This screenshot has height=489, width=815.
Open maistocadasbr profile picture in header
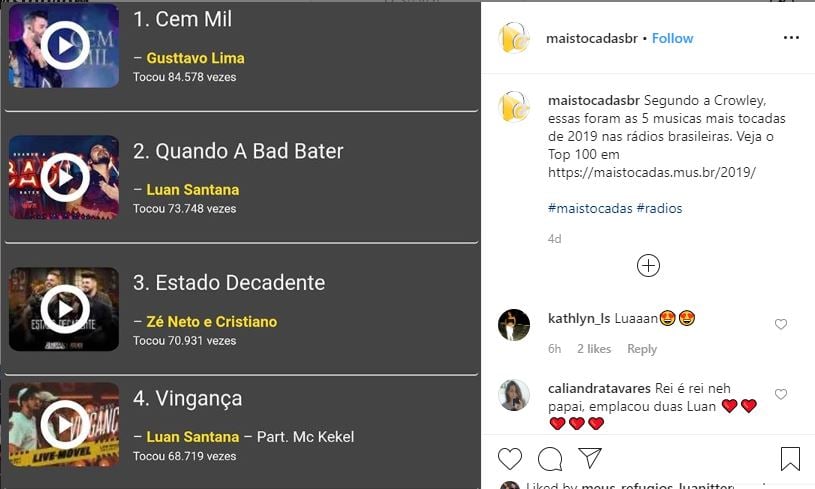(x=514, y=38)
